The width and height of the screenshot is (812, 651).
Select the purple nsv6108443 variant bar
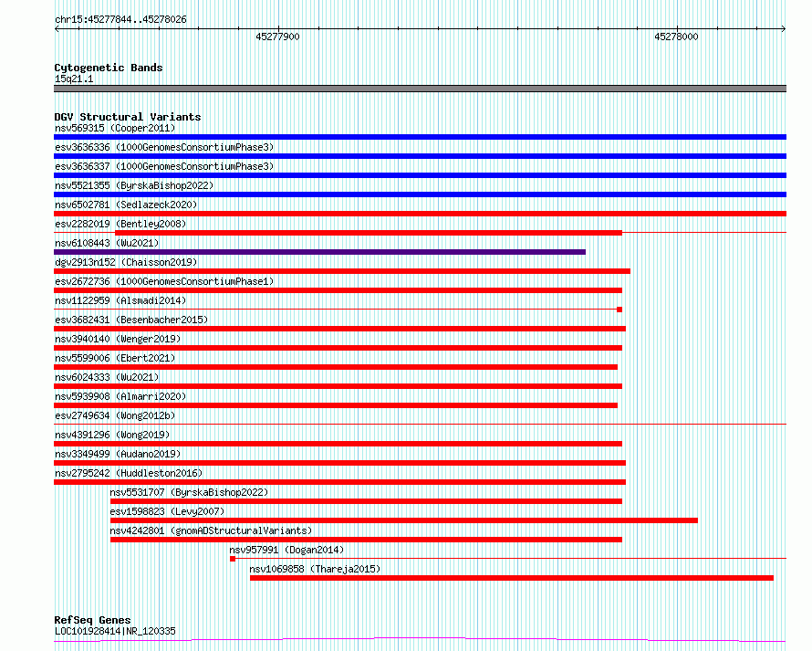point(319,252)
